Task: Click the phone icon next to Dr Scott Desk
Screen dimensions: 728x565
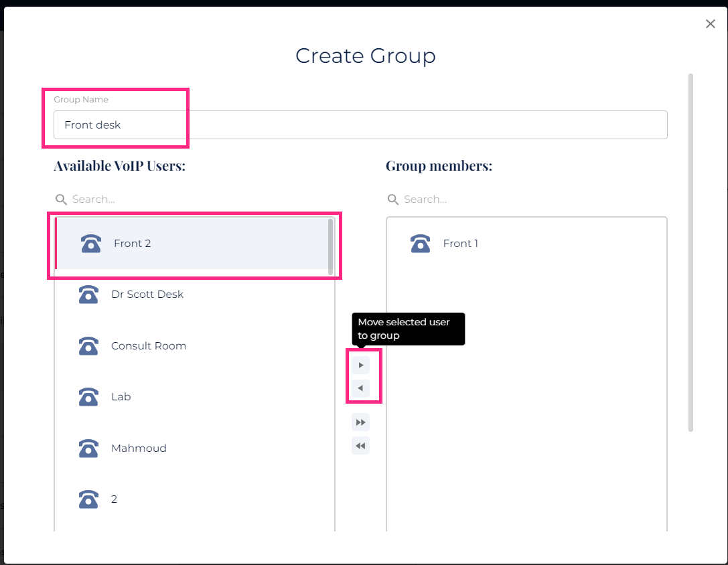Action: click(x=88, y=295)
